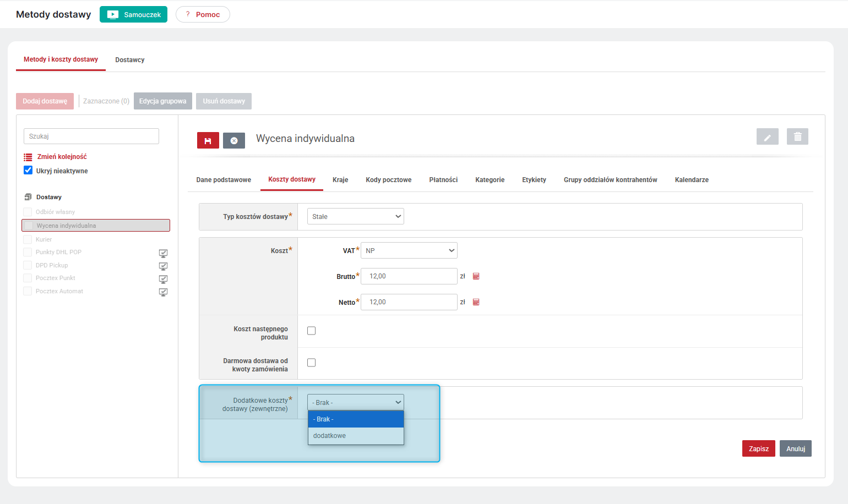Select Punkty DHL POP in delivery list
Image resolution: width=848 pixels, height=504 pixels.
point(58,252)
